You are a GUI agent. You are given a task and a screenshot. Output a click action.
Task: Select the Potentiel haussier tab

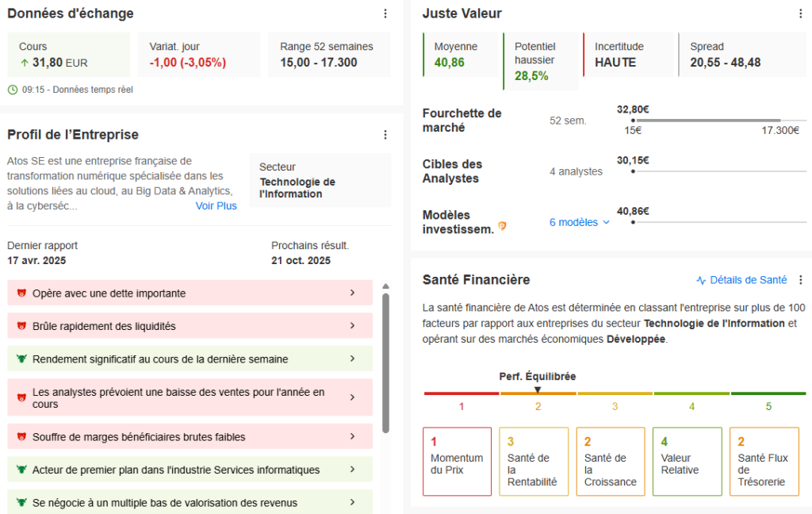click(x=541, y=61)
